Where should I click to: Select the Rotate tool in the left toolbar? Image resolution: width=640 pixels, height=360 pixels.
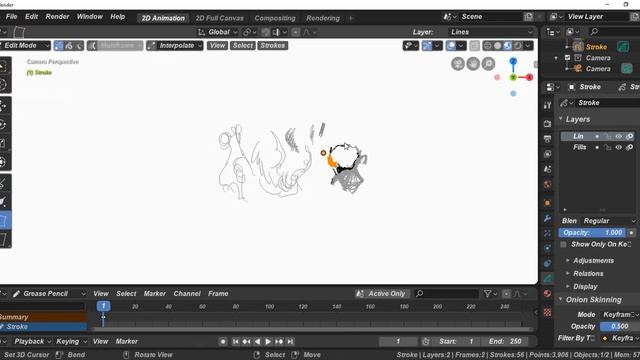coord(3,124)
